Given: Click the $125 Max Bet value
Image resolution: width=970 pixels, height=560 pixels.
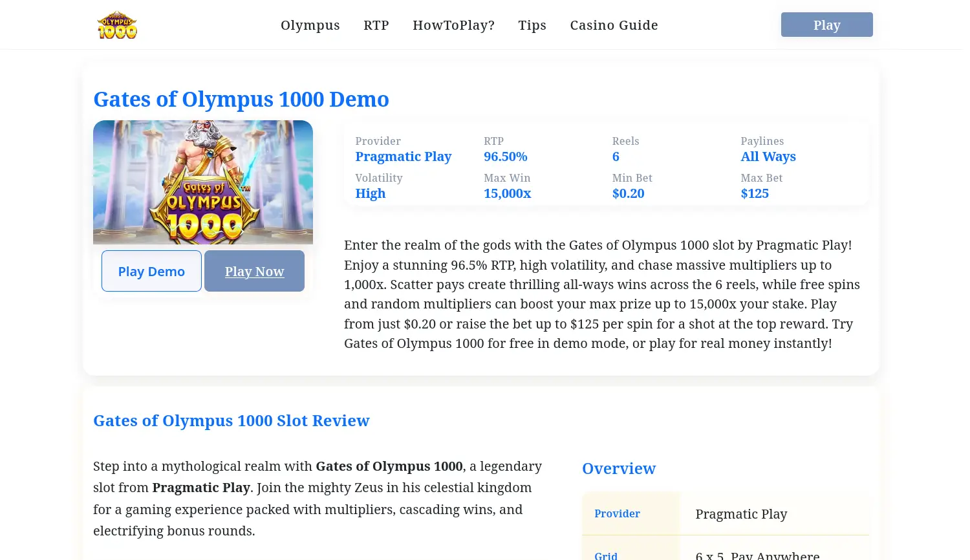Looking at the screenshot, I should tap(754, 193).
